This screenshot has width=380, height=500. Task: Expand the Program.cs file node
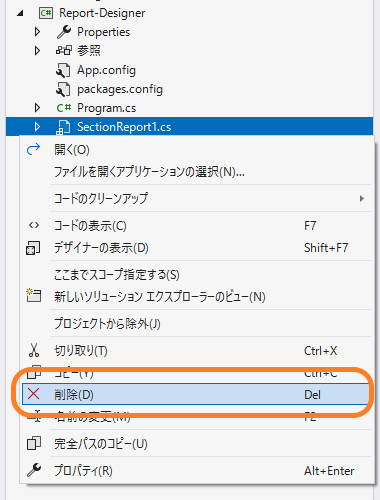pyautogui.click(x=37, y=108)
